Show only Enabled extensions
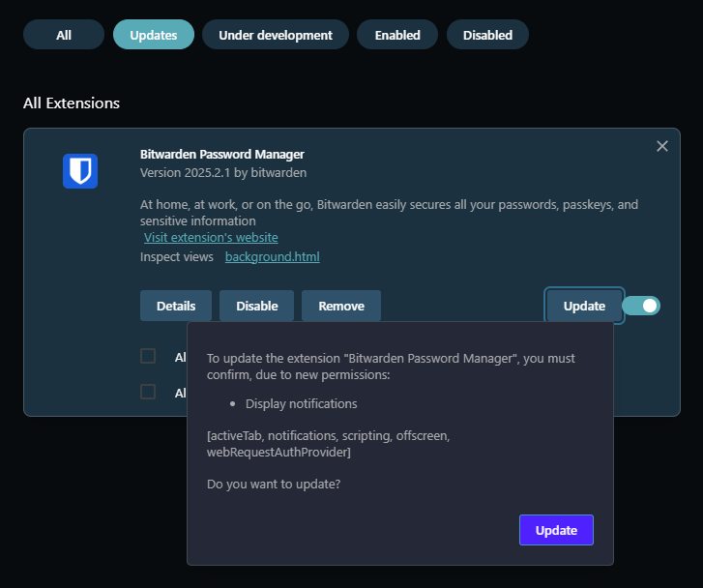This screenshot has width=703, height=588. click(397, 35)
